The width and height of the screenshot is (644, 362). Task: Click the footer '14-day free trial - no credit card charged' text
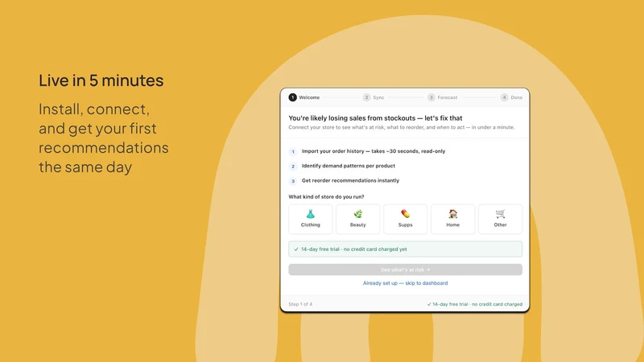pyautogui.click(x=474, y=304)
